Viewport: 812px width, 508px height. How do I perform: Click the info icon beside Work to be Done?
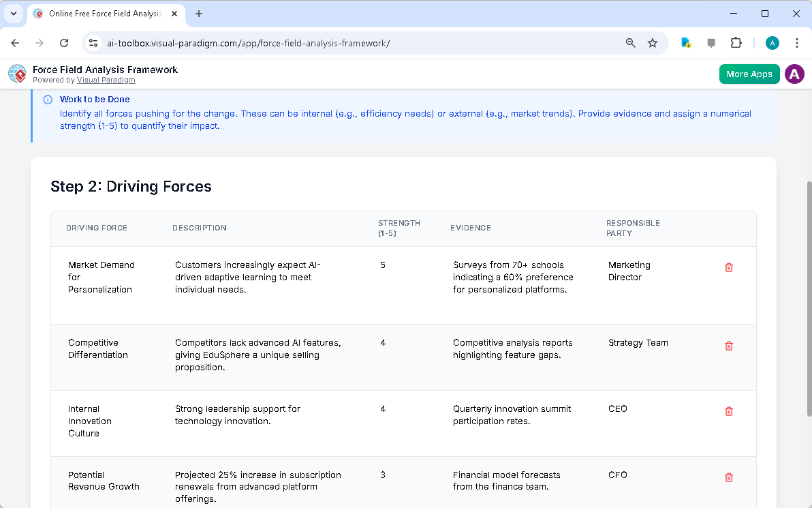pos(47,99)
